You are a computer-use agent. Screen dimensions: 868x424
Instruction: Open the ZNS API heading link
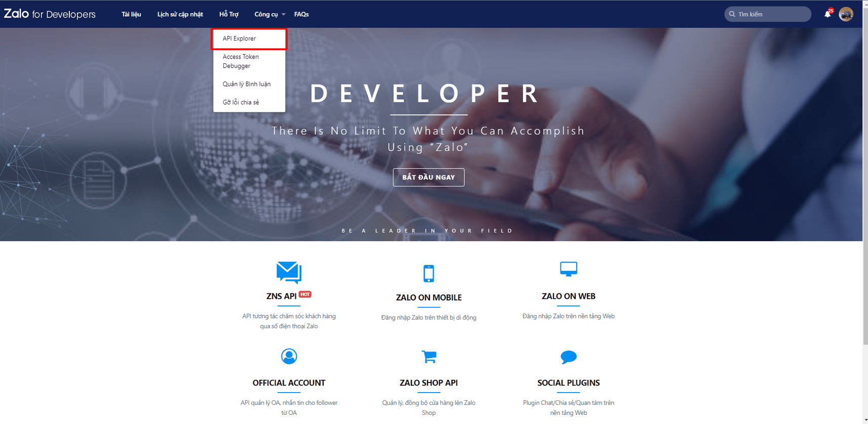(282, 296)
